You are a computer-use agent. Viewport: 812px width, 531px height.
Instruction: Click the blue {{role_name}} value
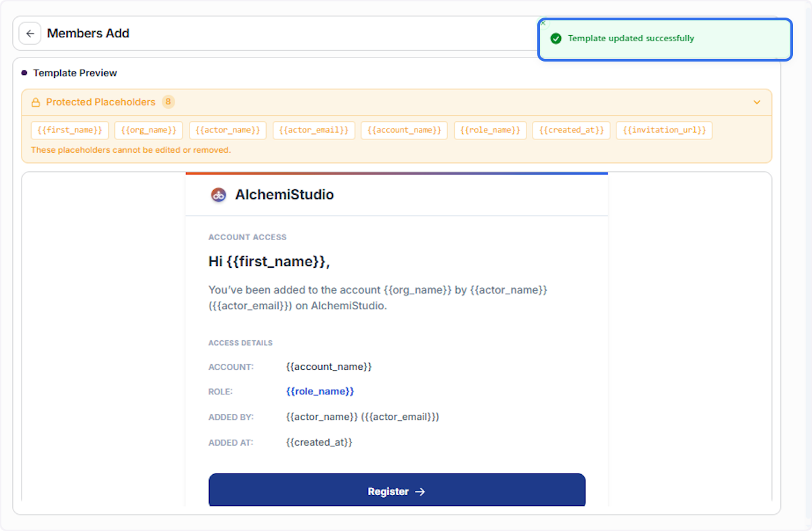(320, 392)
